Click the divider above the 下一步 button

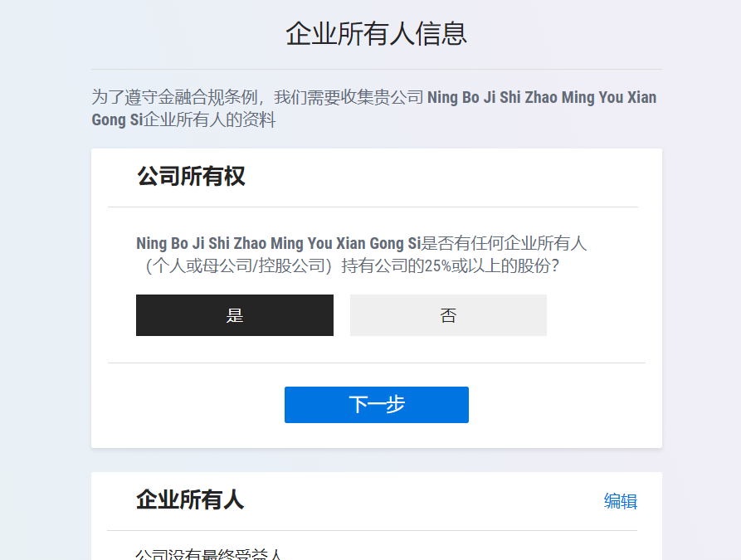pos(377,363)
